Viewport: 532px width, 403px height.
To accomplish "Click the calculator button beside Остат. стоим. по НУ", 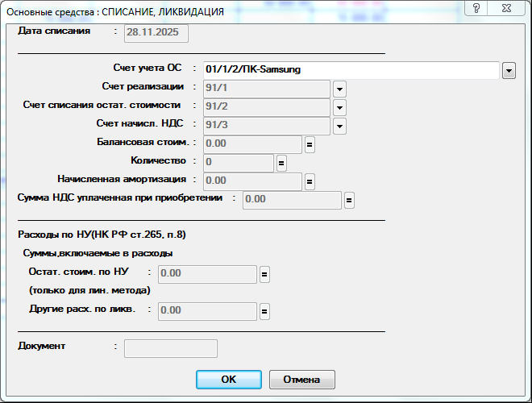I will click(264, 275).
